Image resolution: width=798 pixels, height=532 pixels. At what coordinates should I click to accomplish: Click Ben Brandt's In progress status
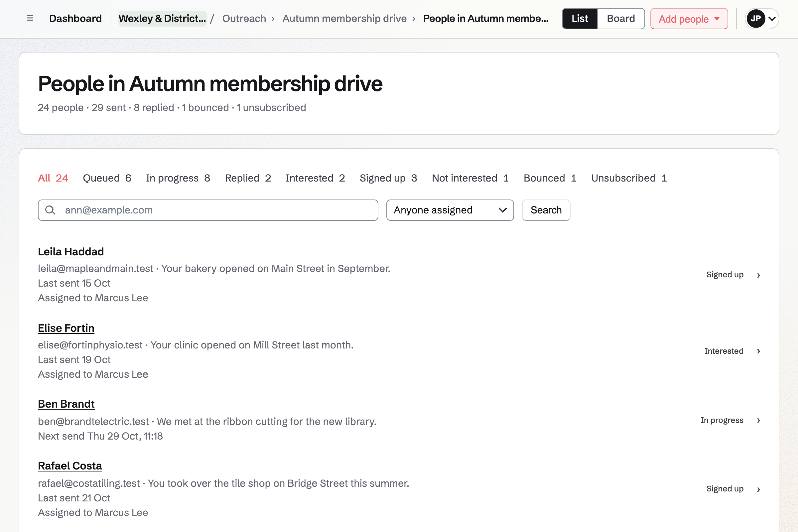click(x=722, y=420)
